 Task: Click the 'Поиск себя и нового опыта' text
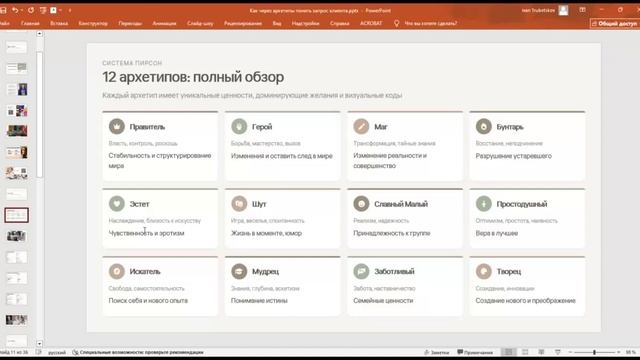coord(148,300)
